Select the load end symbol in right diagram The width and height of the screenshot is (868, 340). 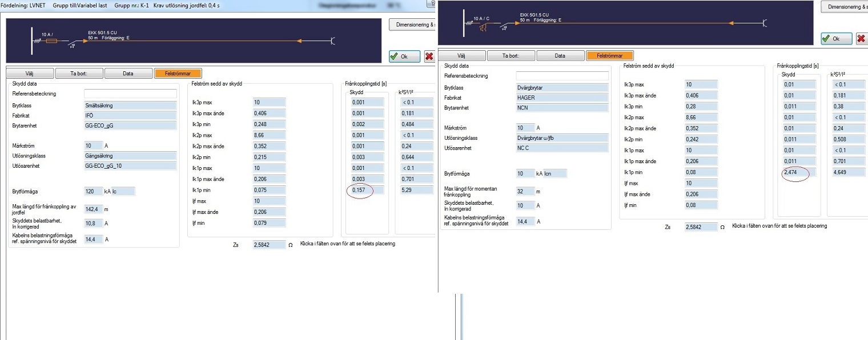(x=764, y=23)
